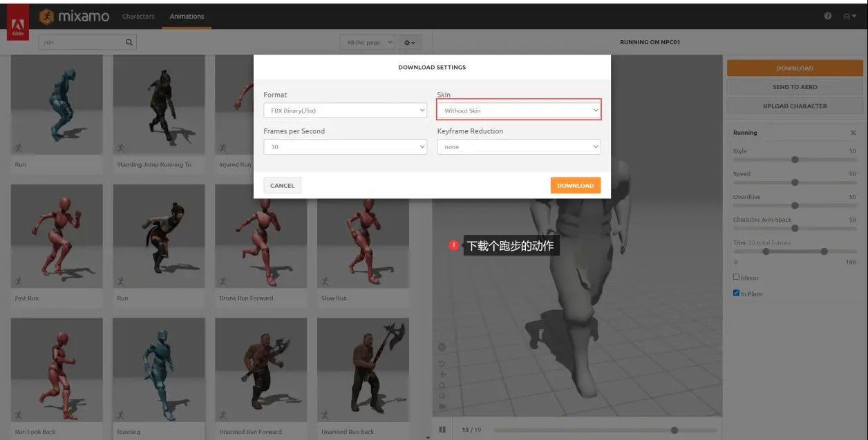
Task: Adjust the Style slider
Action: point(795,160)
